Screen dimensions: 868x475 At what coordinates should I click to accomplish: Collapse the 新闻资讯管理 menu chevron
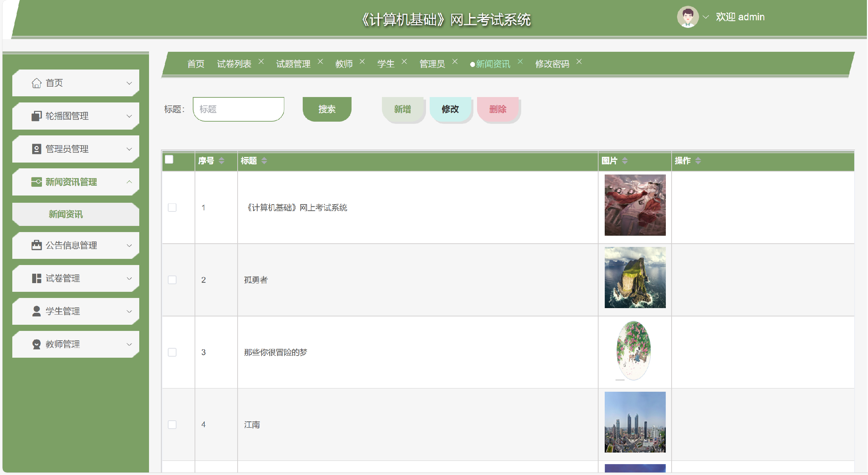(x=129, y=182)
